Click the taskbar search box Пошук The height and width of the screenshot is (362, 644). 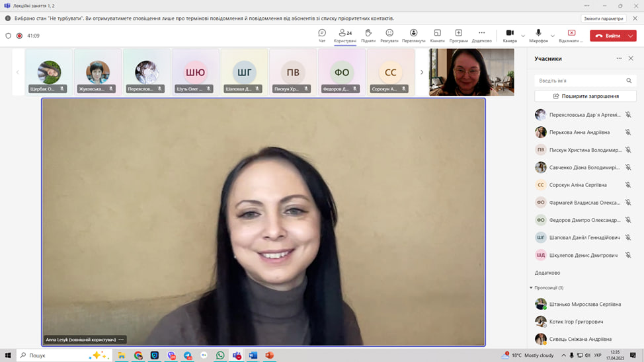coord(65,355)
